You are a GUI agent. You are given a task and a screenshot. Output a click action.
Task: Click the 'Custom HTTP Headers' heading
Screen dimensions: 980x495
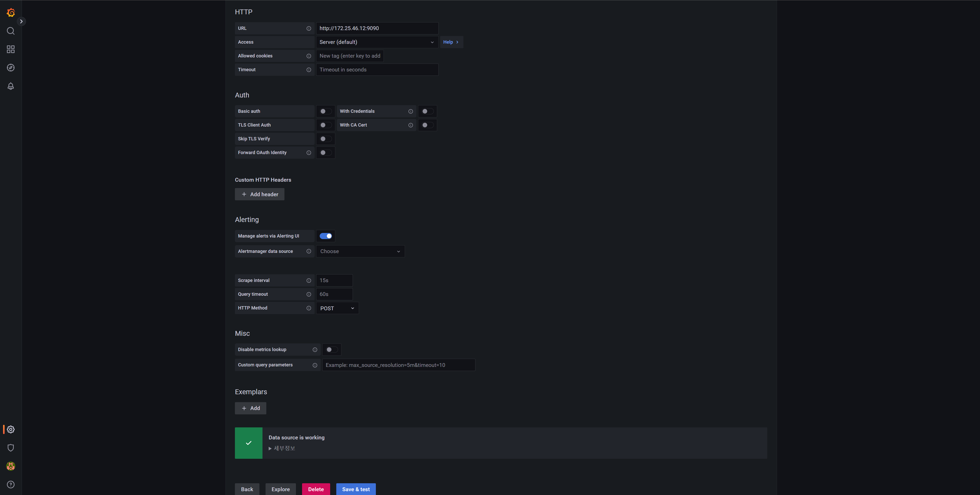coord(263,180)
